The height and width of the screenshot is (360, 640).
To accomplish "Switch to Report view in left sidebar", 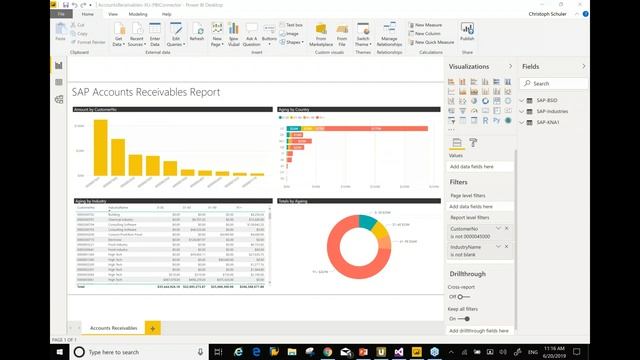I will pos(59,65).
